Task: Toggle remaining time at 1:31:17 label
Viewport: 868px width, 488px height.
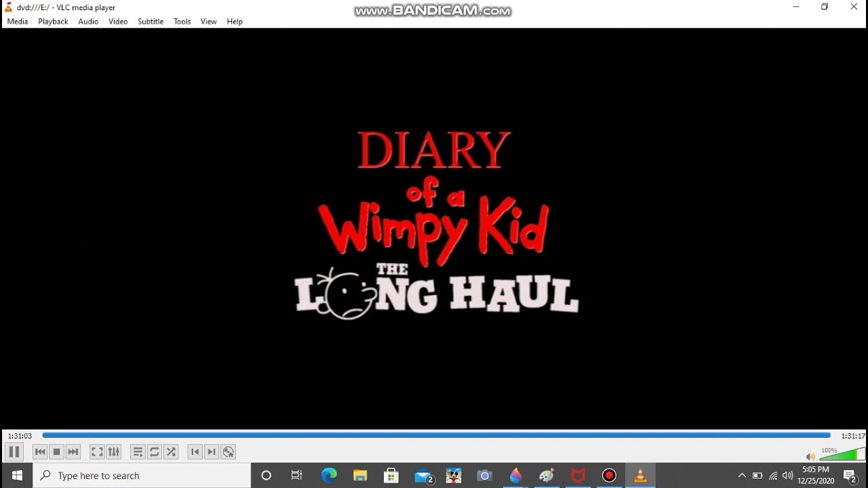Action: pyautogui.click(x=852, y=436)
